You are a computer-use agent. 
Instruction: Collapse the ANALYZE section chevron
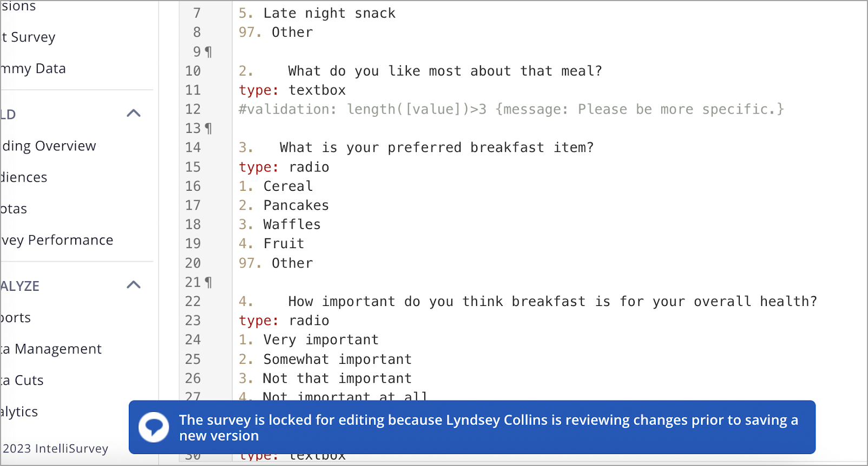point(134,285)
